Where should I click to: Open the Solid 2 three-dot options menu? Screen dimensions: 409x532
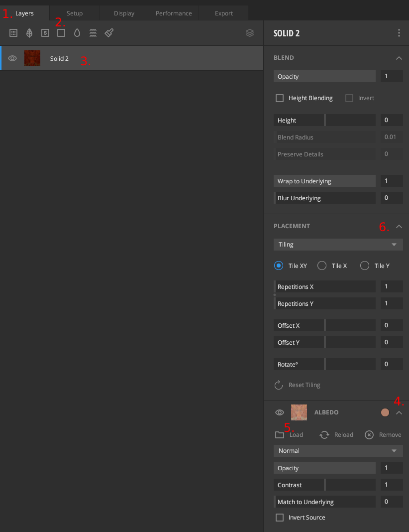pyautogui.click(x=399, y=33)
